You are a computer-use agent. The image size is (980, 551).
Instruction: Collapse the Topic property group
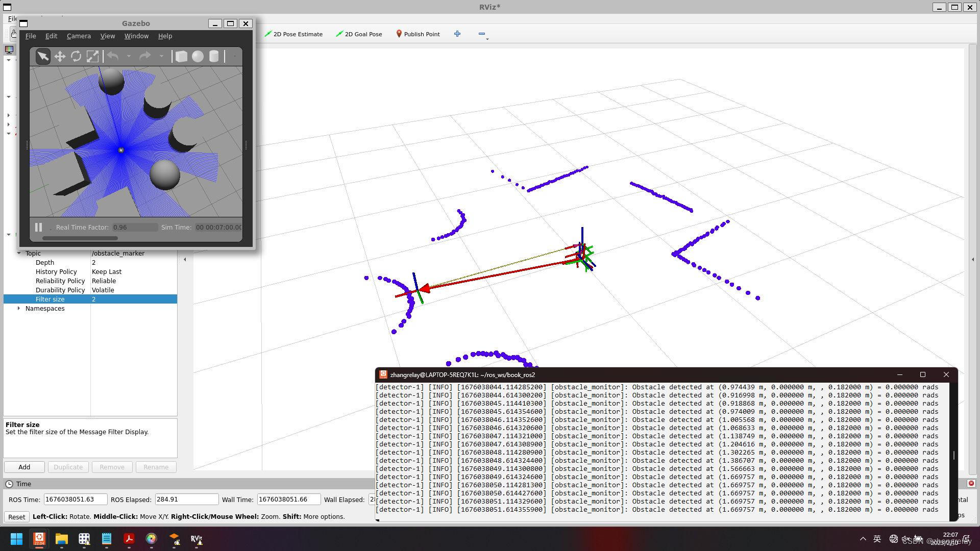coord(19,254)
